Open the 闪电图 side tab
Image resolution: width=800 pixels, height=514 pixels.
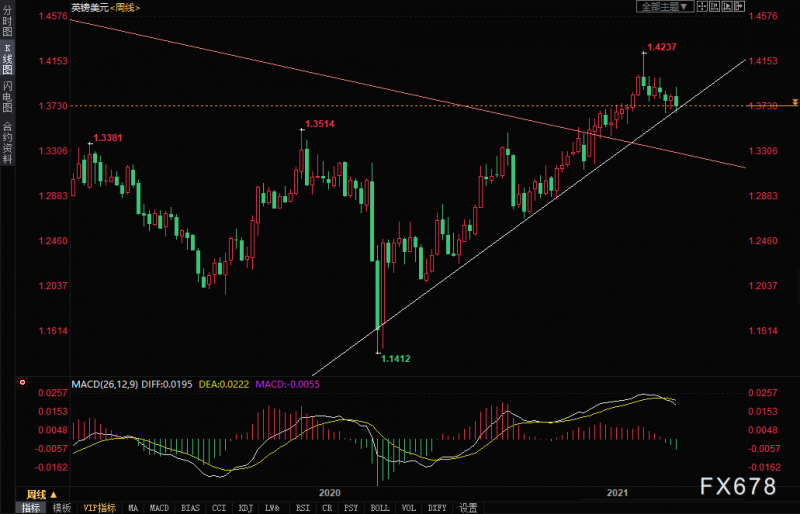[7, 96]
